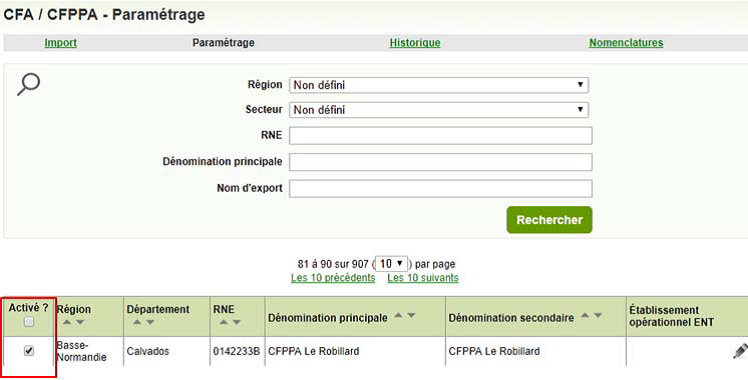
Task: Click the pencil edit icon for CFPPA Le Robillard
Action: pos(740,350)
